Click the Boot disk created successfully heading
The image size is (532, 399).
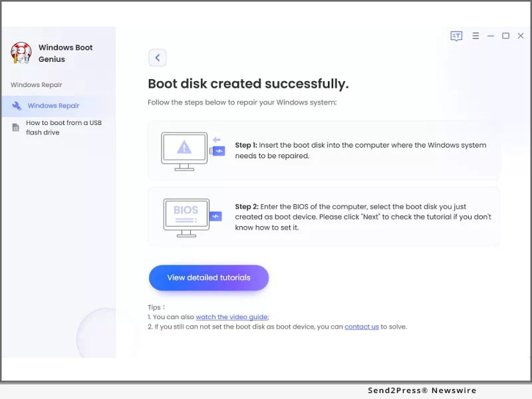[x=248, y=84]
